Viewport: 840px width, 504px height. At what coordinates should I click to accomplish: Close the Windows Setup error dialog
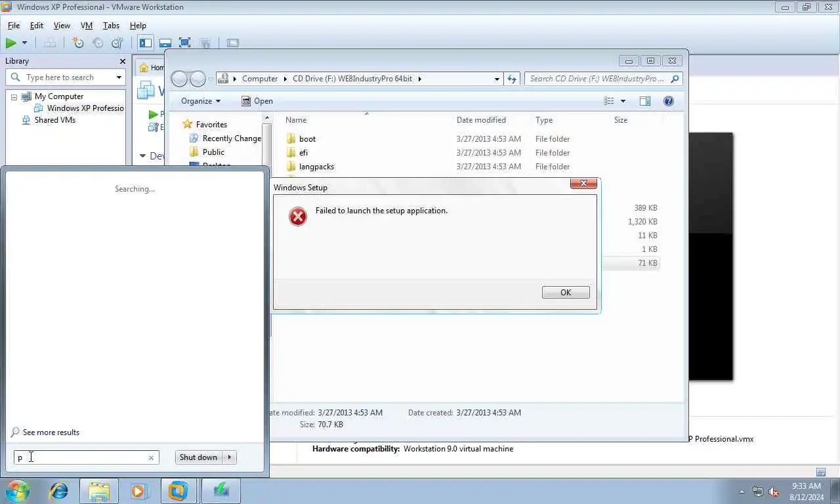tap(583, 184)
